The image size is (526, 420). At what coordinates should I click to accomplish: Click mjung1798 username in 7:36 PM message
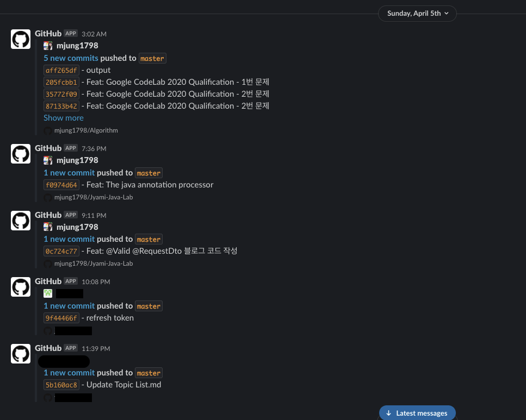coord(77,160)
